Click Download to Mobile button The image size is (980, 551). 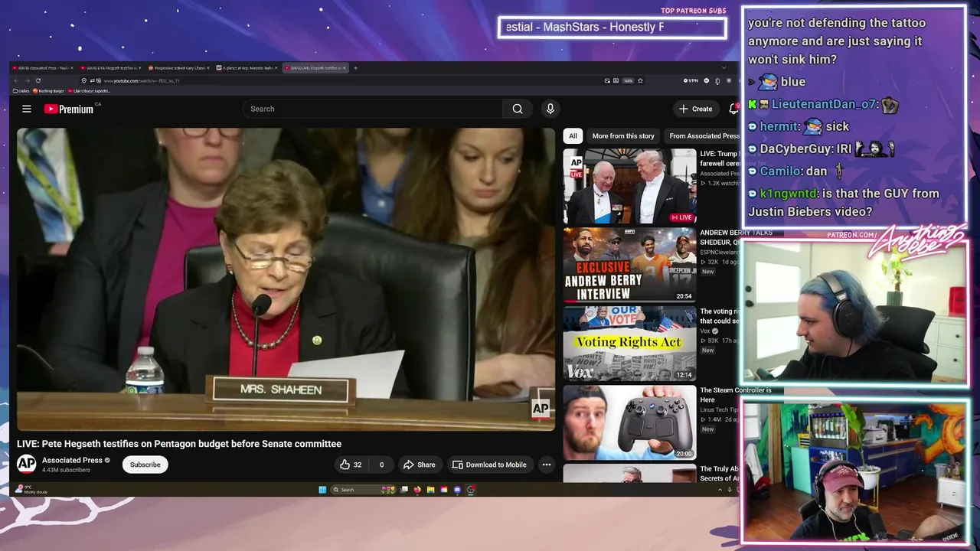click(489, 465)
